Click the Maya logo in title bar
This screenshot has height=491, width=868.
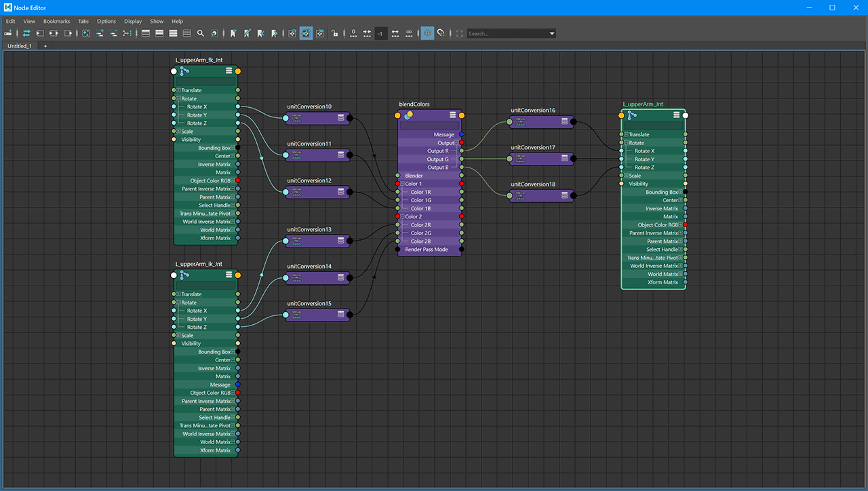click(7, 7)
